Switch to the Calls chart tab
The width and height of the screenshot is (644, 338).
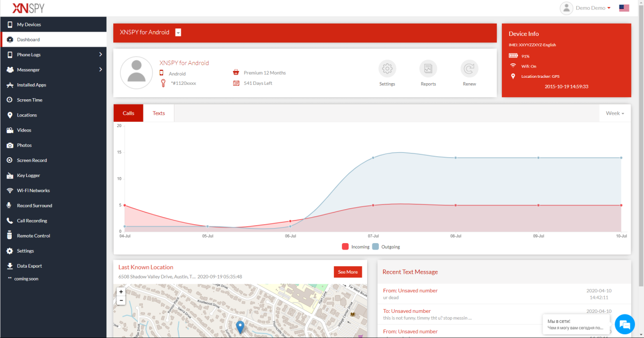[x=128, y=113]
